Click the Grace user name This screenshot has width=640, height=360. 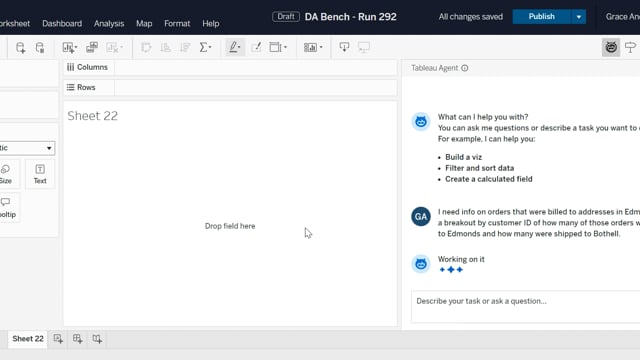point(622,17)
